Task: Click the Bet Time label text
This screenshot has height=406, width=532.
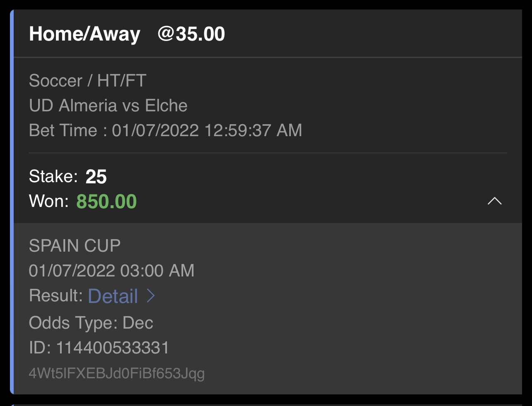Action: (63, 130)
